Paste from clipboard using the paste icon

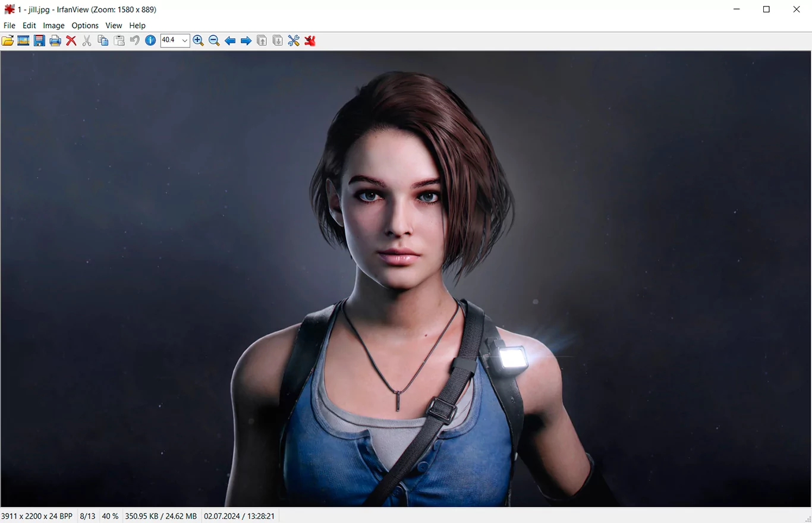click(119, 40)
